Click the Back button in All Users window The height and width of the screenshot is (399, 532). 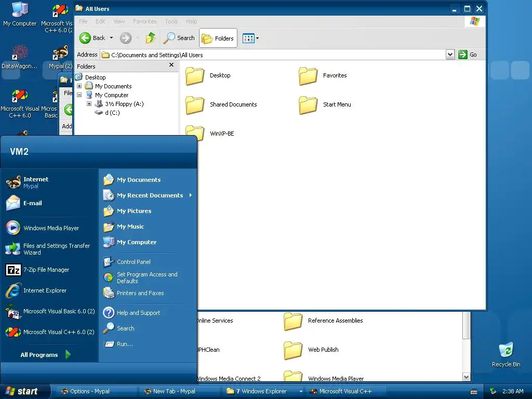point(92,38)
